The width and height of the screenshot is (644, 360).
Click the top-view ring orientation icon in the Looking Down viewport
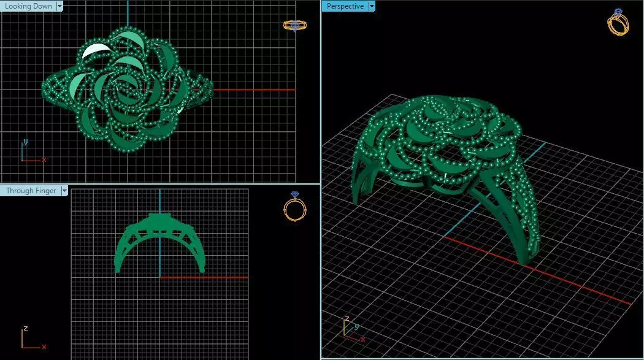point(295,25)
